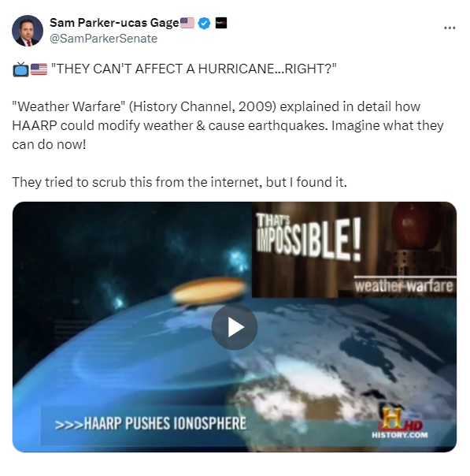Click the weather warfare episode label
This screenshot has height=476, width=470.
[x=404, y=286]
